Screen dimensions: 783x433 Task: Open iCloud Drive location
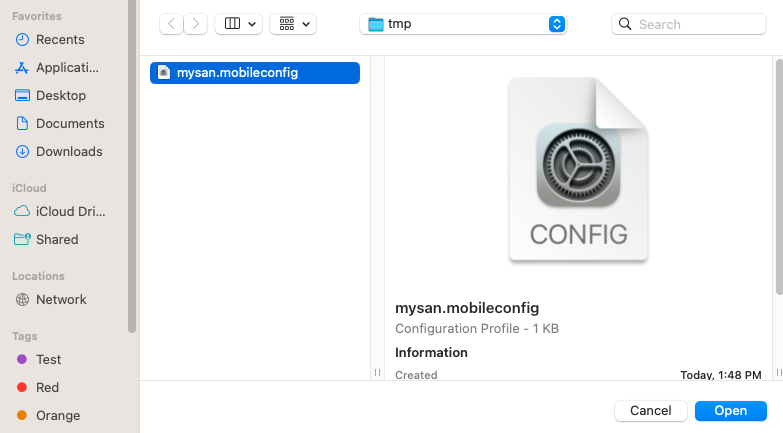click(60, 211)
